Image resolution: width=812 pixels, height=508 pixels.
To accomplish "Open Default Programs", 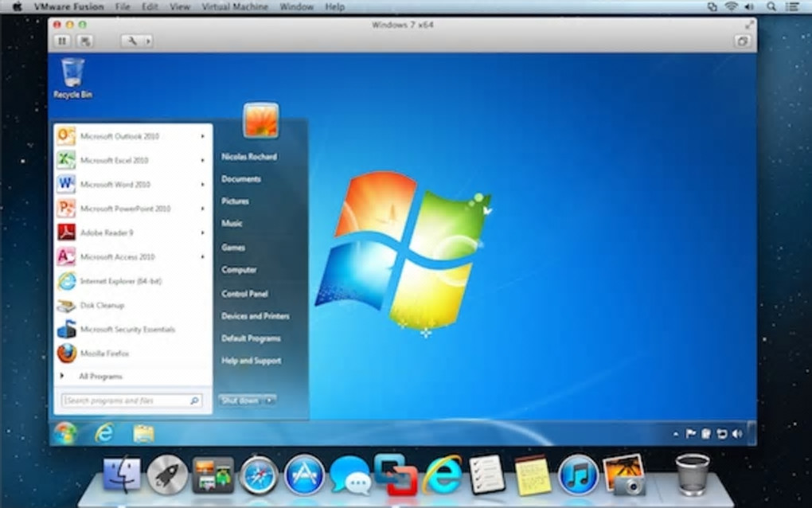I will click(x=251, y=338).
